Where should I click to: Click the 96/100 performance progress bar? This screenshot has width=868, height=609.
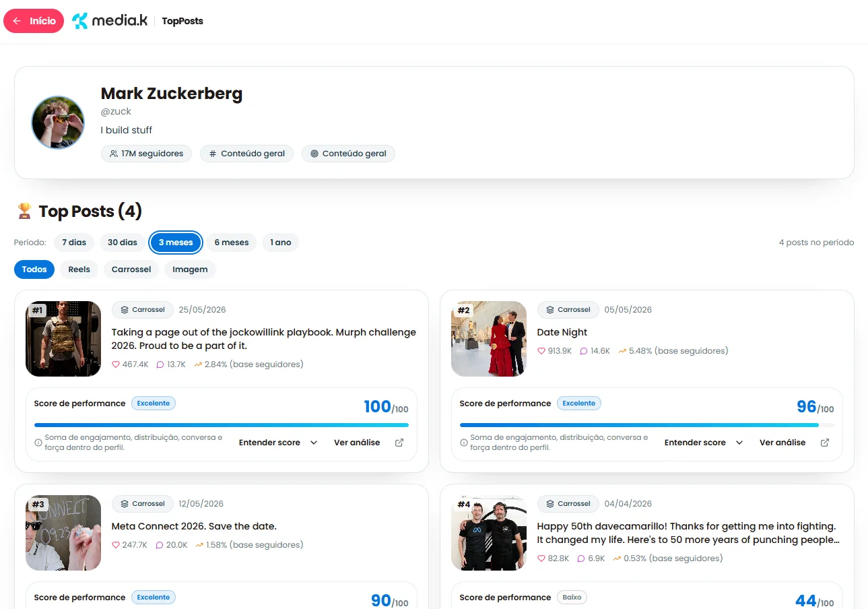point(647,425)
